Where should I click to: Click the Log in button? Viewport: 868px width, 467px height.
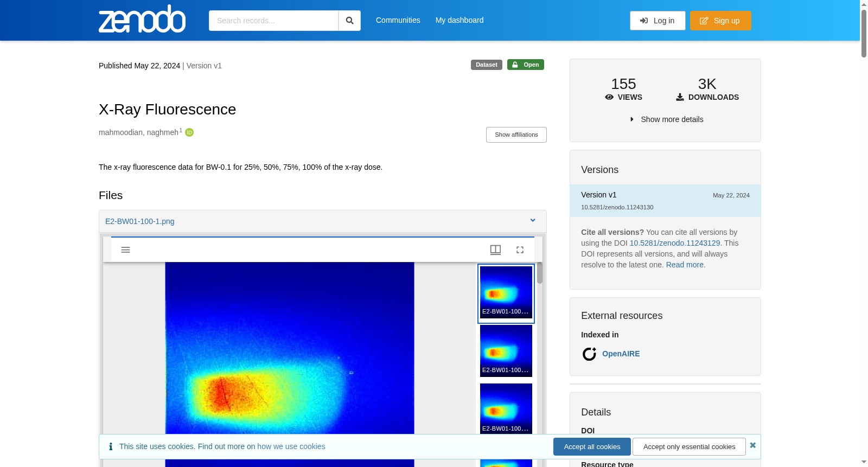[658, 21]
